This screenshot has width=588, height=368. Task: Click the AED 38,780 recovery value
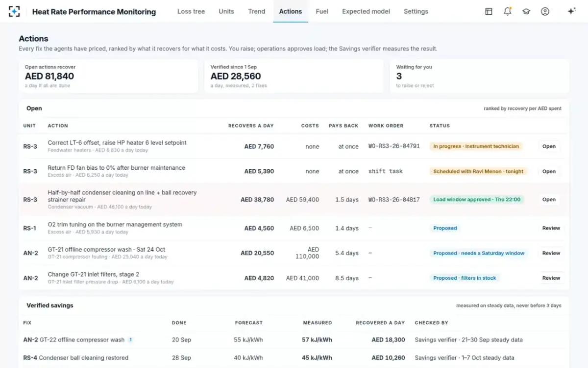coord(257,200)
